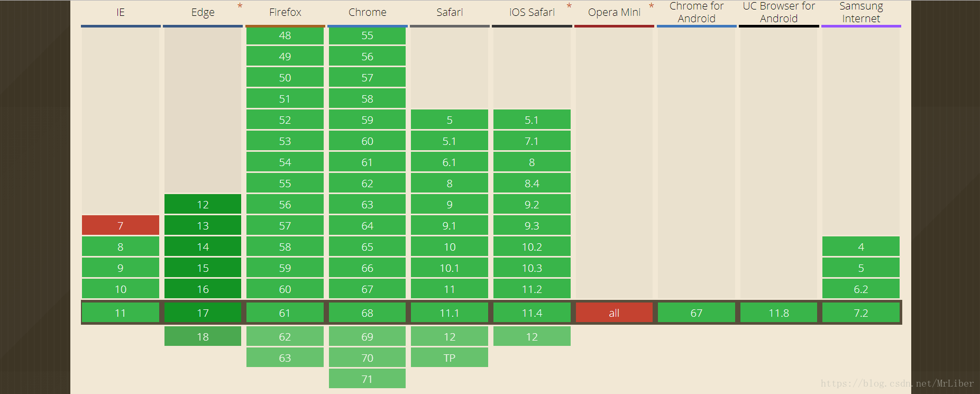Click the iOS Safari version 11.2 cell
Image resolution: width=980 pixels, height=394 pixels.
click(x=532, y=289)
